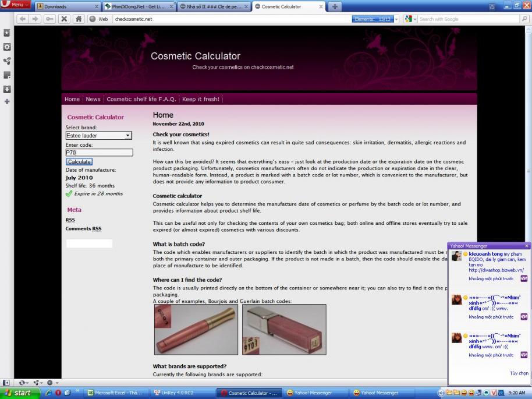
Task: Close the Yahoo! Messenger notification popup
Action: click(527, 246)
